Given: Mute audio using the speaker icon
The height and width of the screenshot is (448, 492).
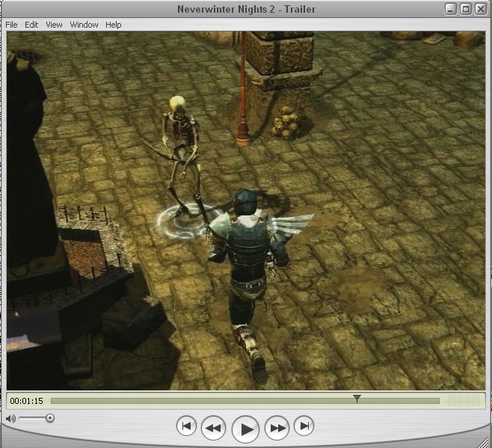Looking at the screenshot, I should click(10, 419).
